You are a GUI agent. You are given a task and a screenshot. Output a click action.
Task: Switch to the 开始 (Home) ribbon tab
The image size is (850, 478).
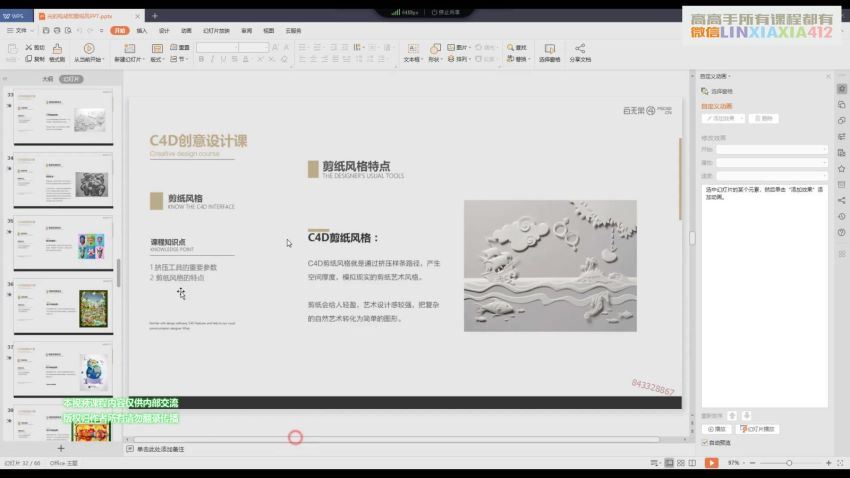coord(120,31)
